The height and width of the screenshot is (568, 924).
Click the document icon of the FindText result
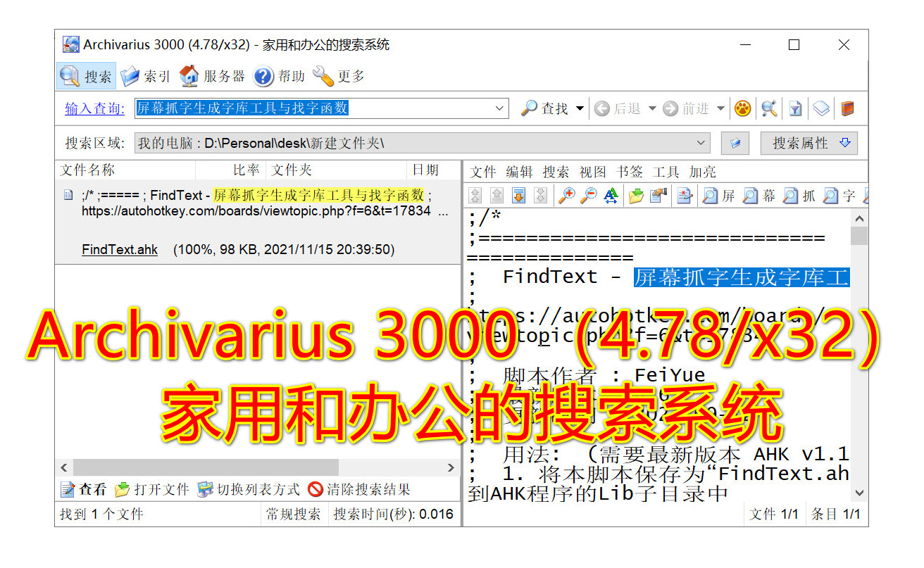(x=68, y=195)
